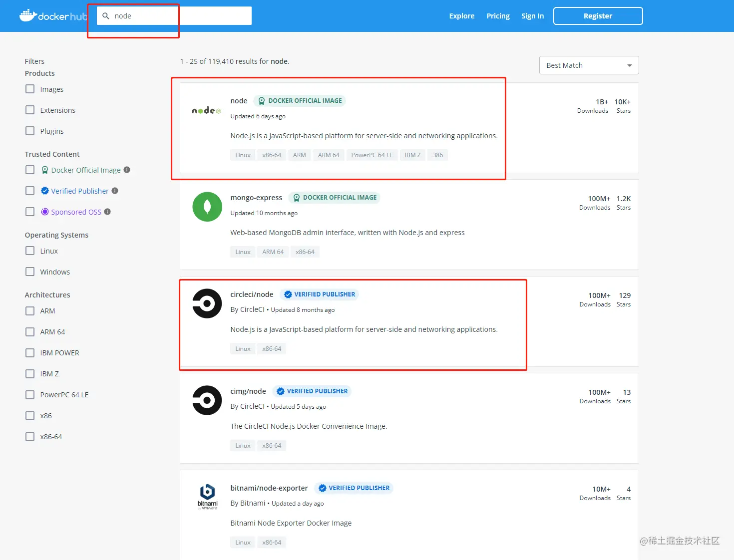Click '1B+' downloads count on node card

coord(602,102)
